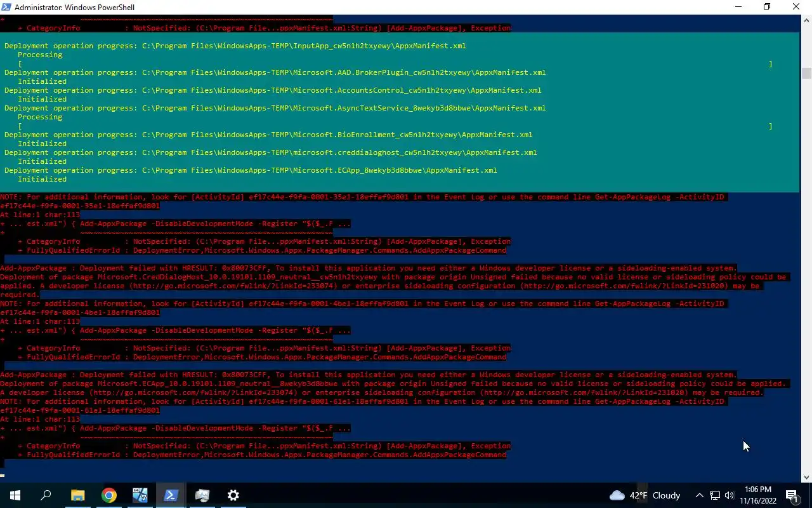Screen dimensions: 812x508
Task: Click the console scrollbar down arrow
Action: [x=806, y=478]
